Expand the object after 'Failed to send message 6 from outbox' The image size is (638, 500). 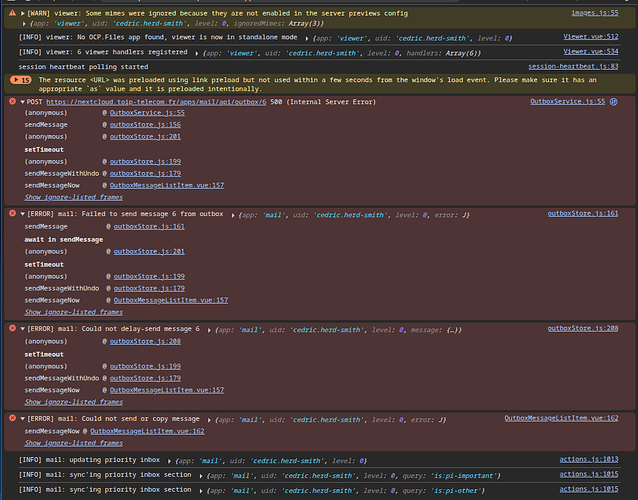pos(233,215)
